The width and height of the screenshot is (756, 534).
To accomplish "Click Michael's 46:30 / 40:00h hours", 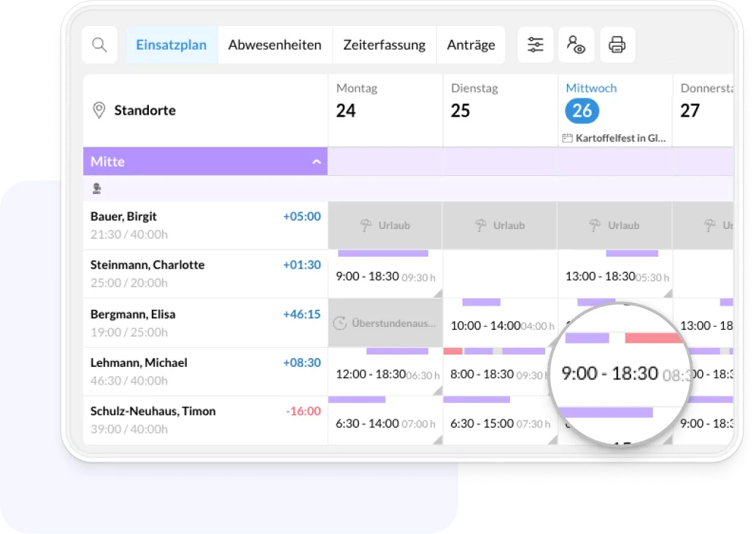I will (x=129, y=381).
